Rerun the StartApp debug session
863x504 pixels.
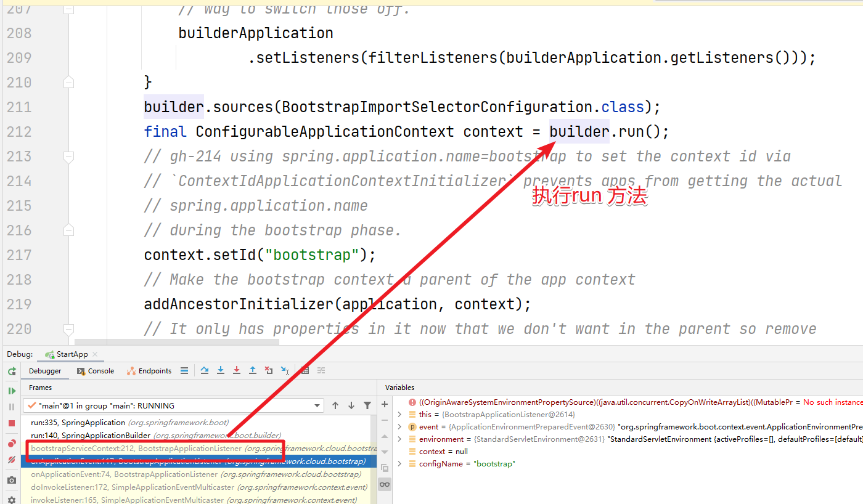(11, 371)
